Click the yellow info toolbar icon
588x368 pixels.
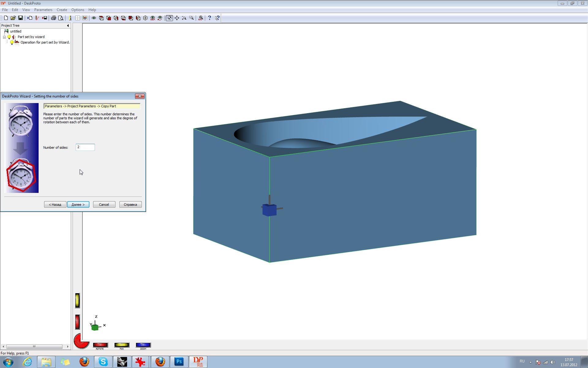coord(70,18)
